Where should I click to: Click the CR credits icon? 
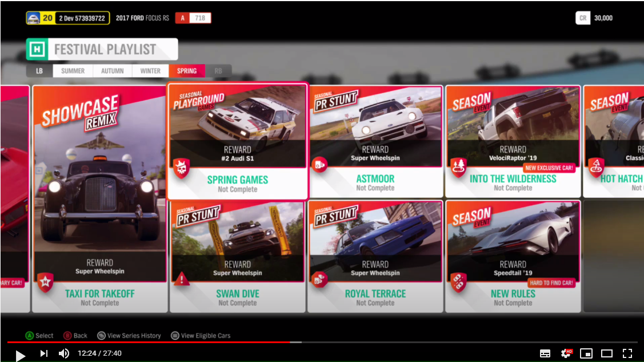583,18
